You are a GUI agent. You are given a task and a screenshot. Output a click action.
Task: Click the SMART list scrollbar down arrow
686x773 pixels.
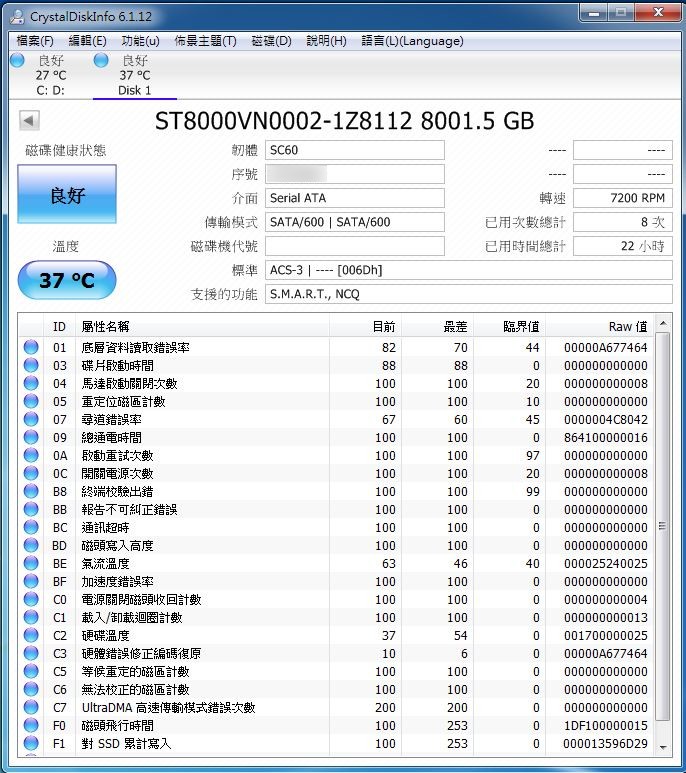[x=663, y=747]
